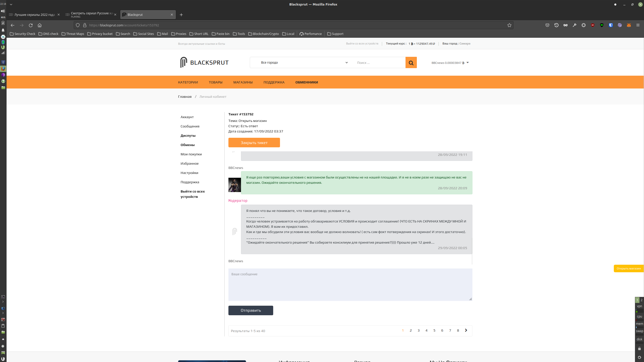Open the Perfomance bookmark

click(x=310, y=34)
